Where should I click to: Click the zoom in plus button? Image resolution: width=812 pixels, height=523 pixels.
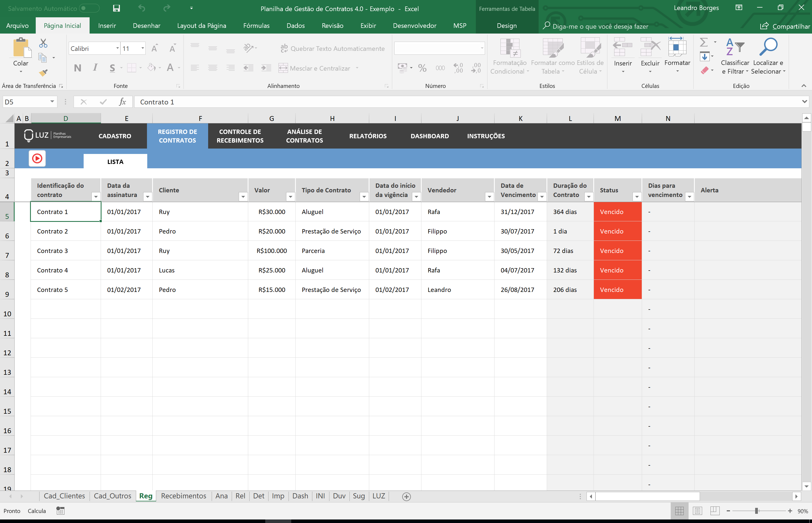(790, 511)
